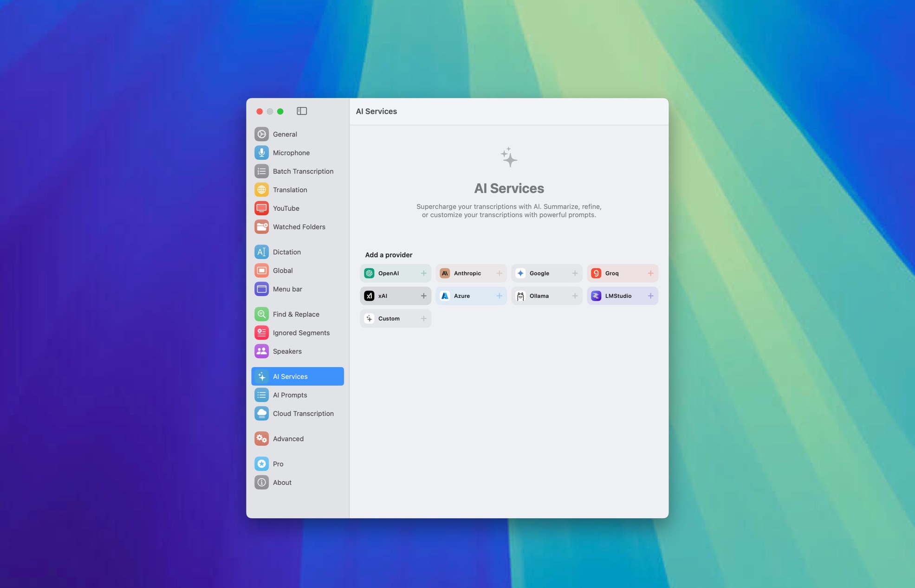
Task: Open the Cloud Transcription settings
Action: tap(304, 414)
